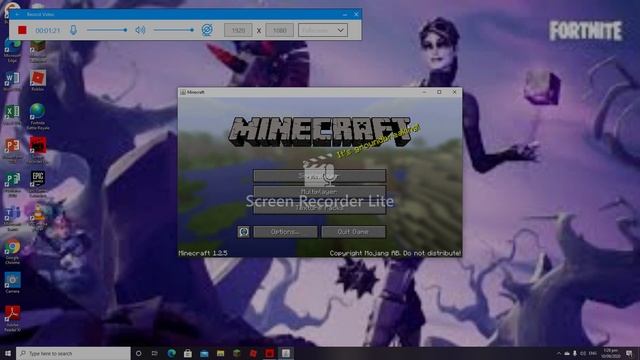Go back using the Record Video arrow

coord(17,14)
